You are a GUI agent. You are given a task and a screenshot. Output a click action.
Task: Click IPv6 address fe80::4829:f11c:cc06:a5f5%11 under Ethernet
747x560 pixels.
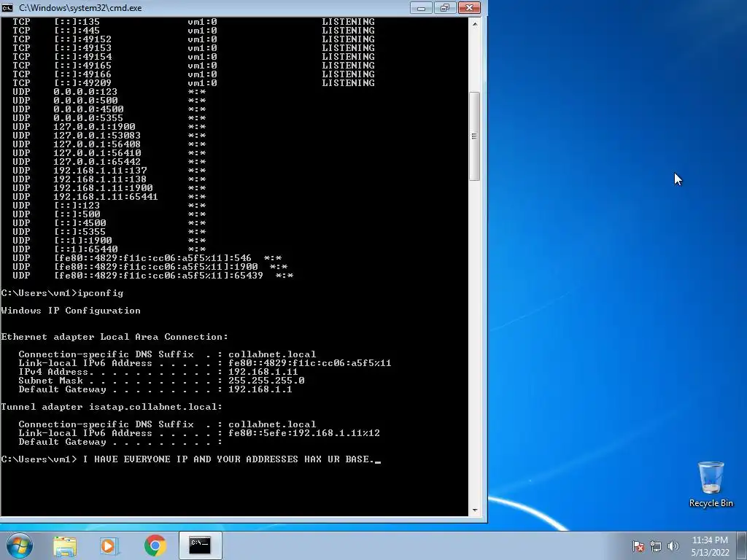point(309,363)
